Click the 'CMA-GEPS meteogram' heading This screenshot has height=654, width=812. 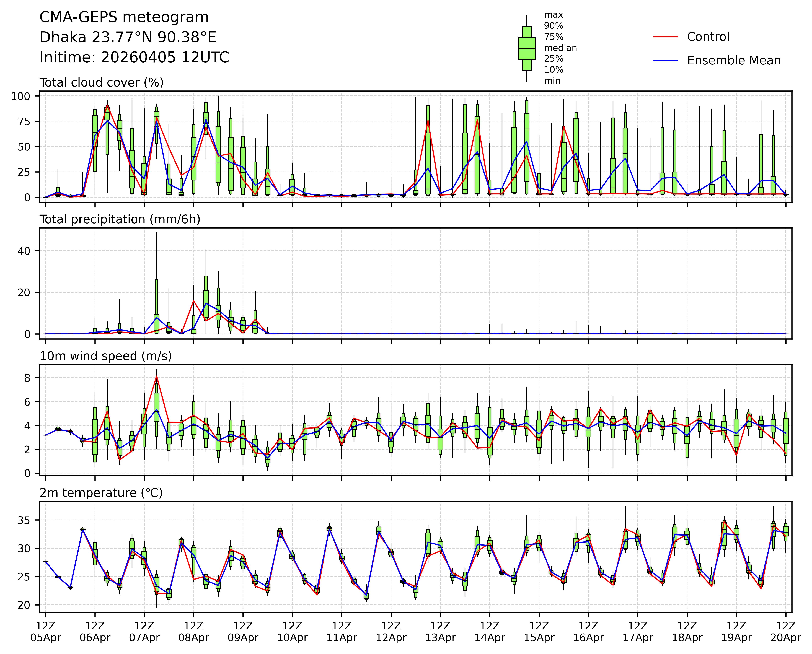[124, 17]
